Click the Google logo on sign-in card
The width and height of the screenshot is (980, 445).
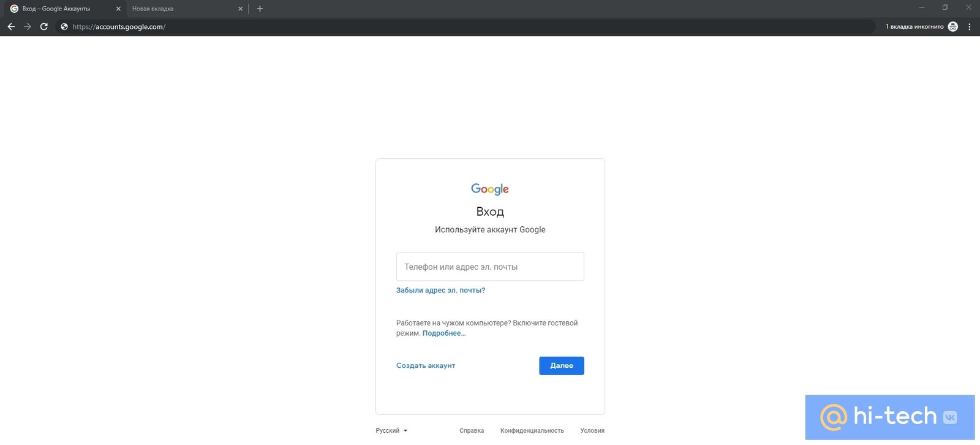tap(490, 189)
